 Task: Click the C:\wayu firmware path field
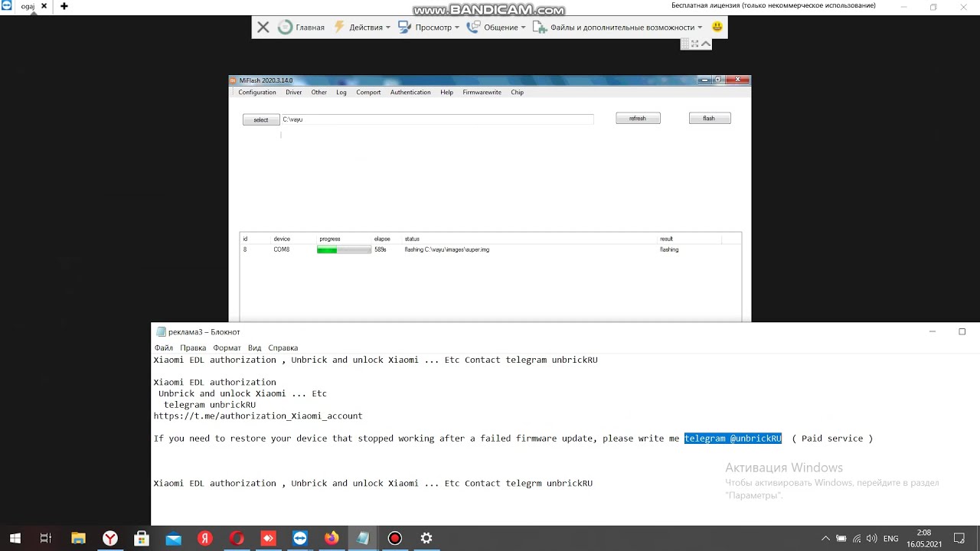click(437, 119)
